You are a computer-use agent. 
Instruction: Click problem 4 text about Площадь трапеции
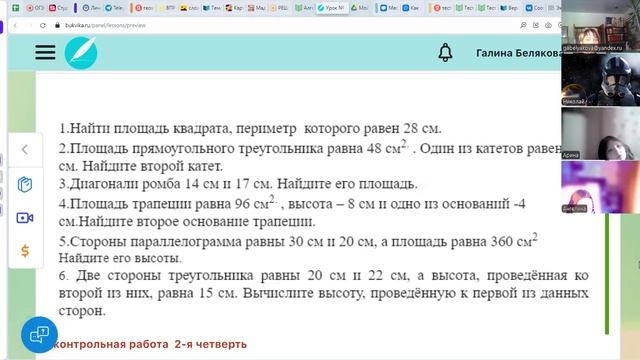[292, 212]
